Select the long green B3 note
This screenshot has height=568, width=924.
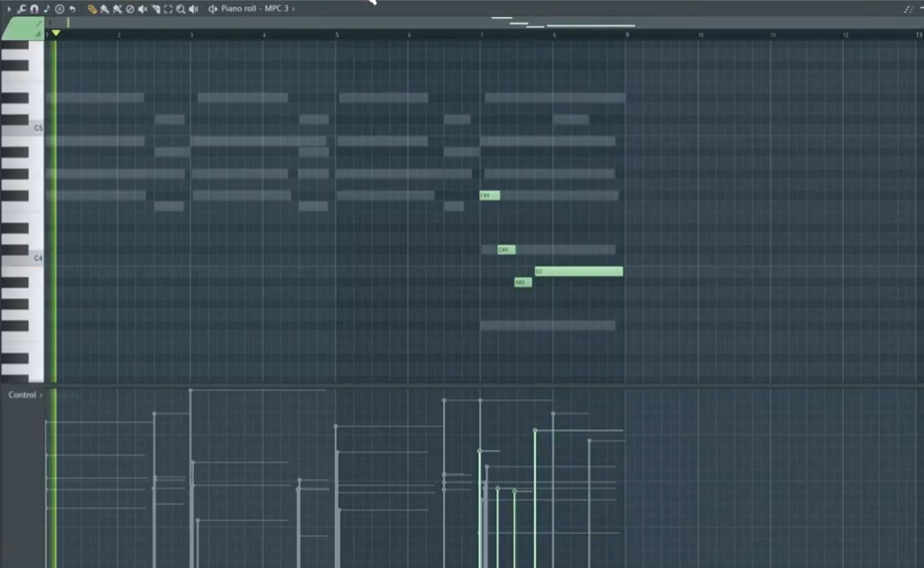pyautogui.click(x=578, y=271)
